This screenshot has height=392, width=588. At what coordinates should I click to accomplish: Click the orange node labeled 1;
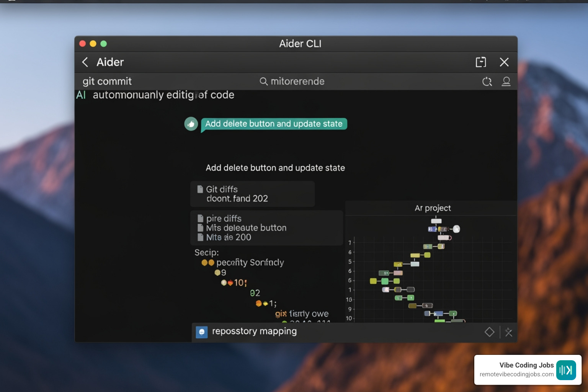(x=266, y=304)
